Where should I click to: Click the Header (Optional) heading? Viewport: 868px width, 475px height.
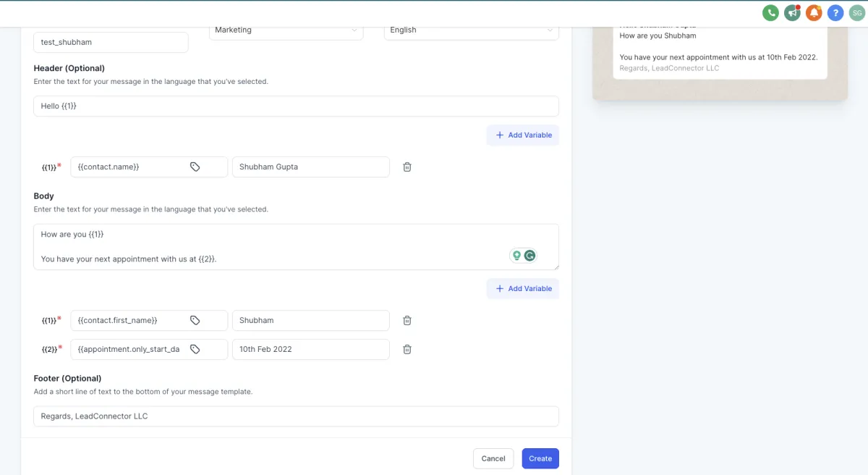[x=69, y=69]
